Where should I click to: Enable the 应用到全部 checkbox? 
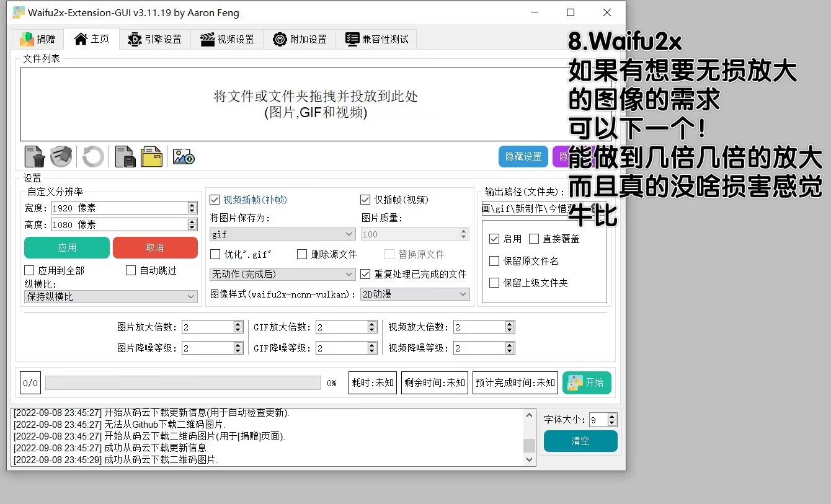coord(29,270)
